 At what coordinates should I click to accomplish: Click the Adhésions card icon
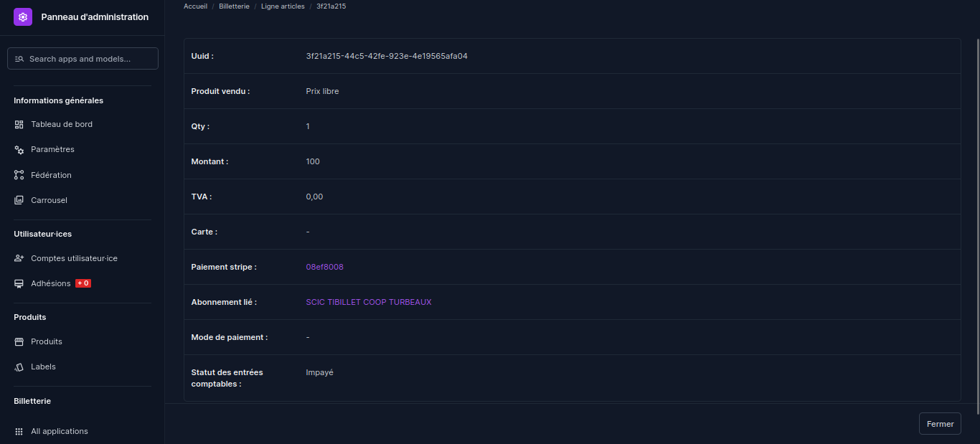click(x=19, y=283)
